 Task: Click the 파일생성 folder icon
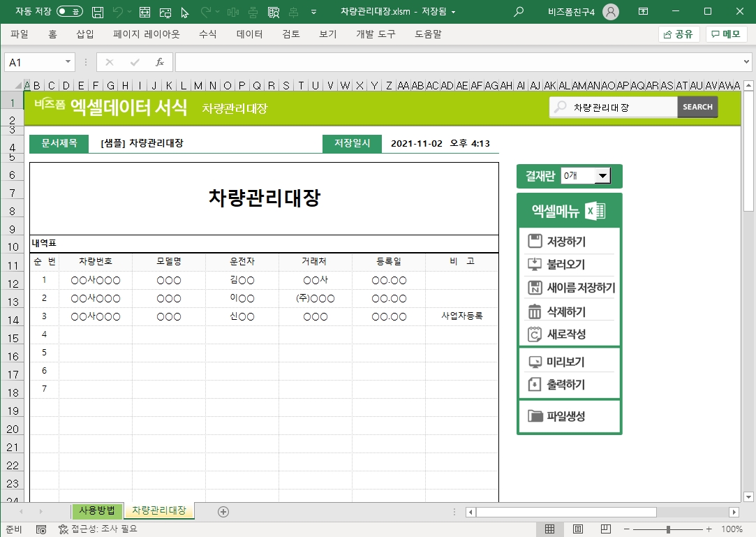click(535, 416)
